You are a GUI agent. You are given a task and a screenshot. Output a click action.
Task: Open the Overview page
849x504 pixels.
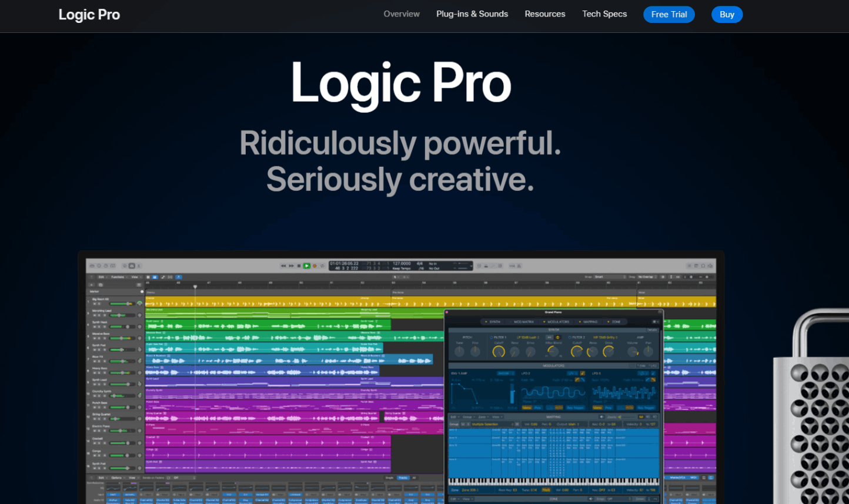[x=402, y=14]
